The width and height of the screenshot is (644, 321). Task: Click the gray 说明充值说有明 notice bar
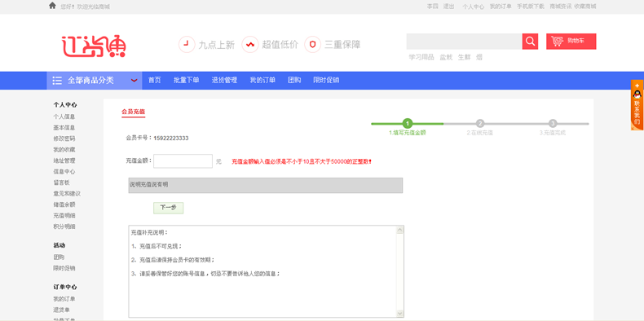click(x=265, y=185)
